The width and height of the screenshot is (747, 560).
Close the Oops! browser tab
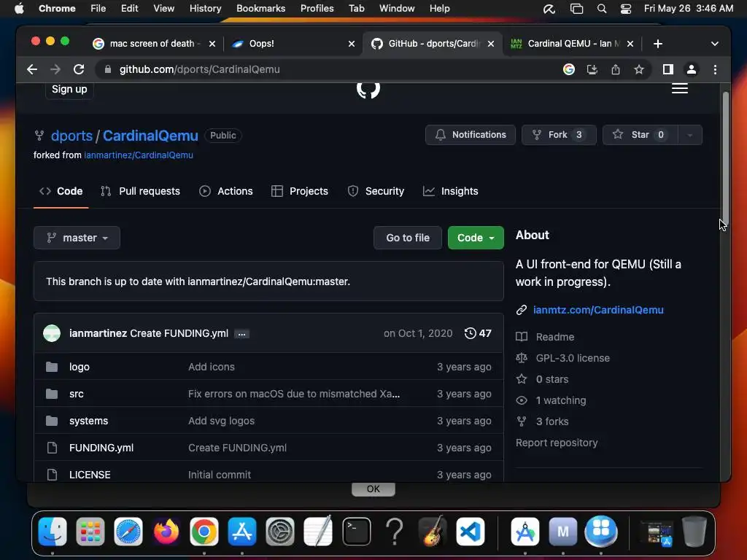(352, 44)
